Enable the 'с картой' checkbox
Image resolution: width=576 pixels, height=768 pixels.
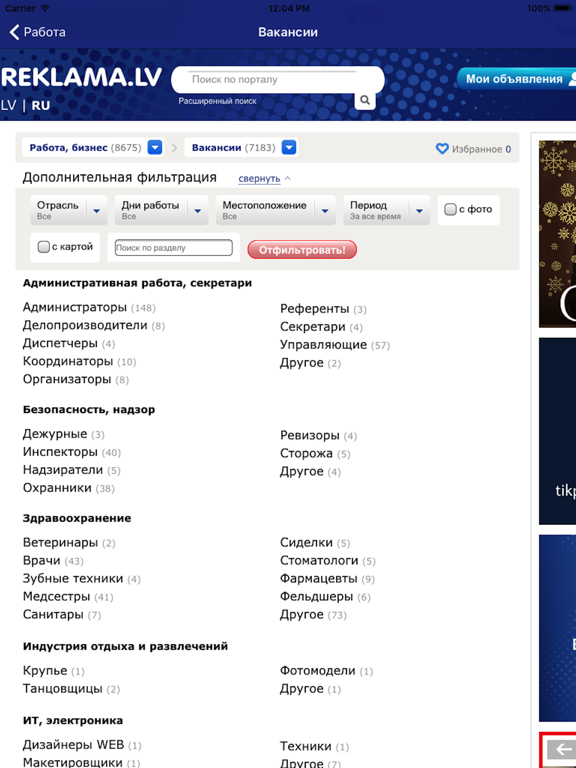pyautogui.click(x=44, y=247)
